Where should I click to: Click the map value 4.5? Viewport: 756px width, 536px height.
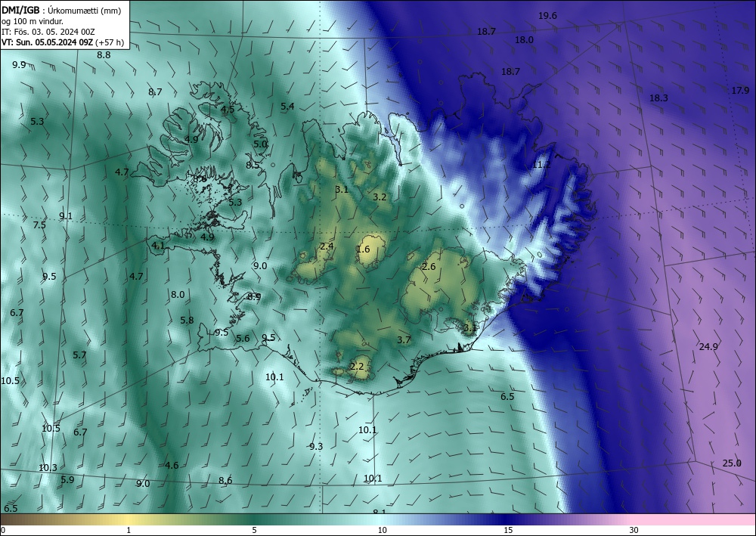click(228, 109)
